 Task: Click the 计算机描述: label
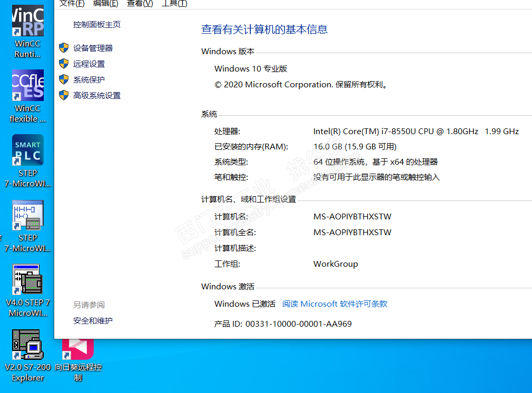[x=235, y=248]
